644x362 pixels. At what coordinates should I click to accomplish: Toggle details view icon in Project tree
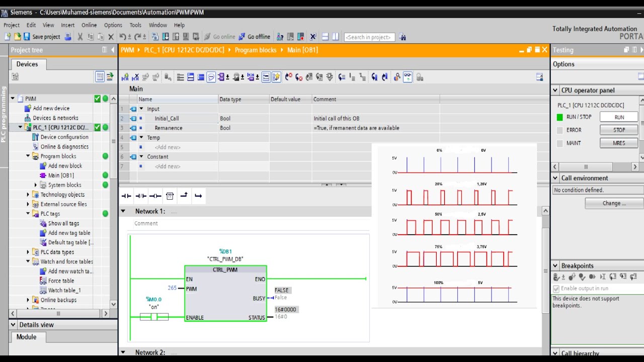click(x=100, y=76)
